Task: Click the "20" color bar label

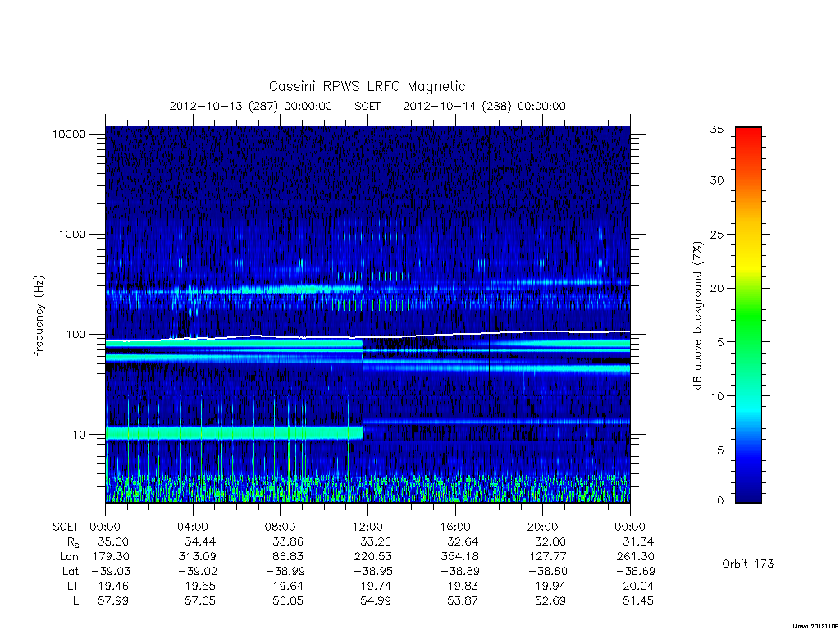Action: point(716,288)
